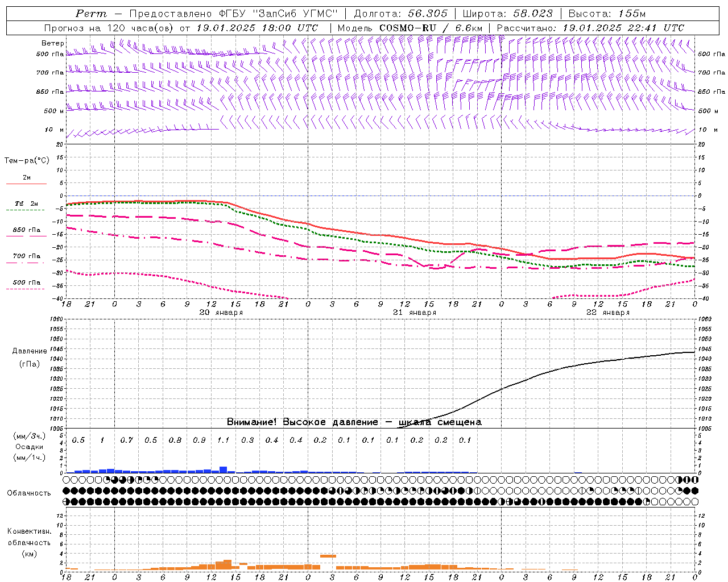Click the precipitation value "1.1"
728x582 pixels.
pyautogui.click(x=223, y=440)
